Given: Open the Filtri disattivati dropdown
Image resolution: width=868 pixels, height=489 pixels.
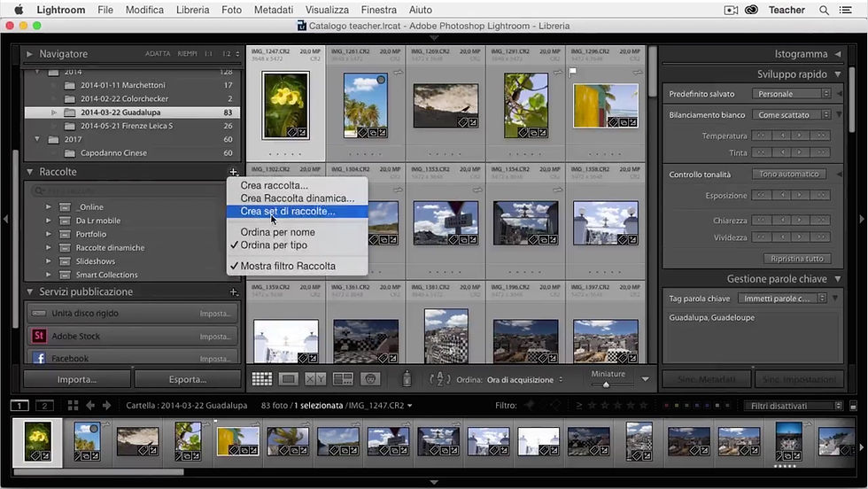Looking at the screenshot, I should click(x=793, y=406).
